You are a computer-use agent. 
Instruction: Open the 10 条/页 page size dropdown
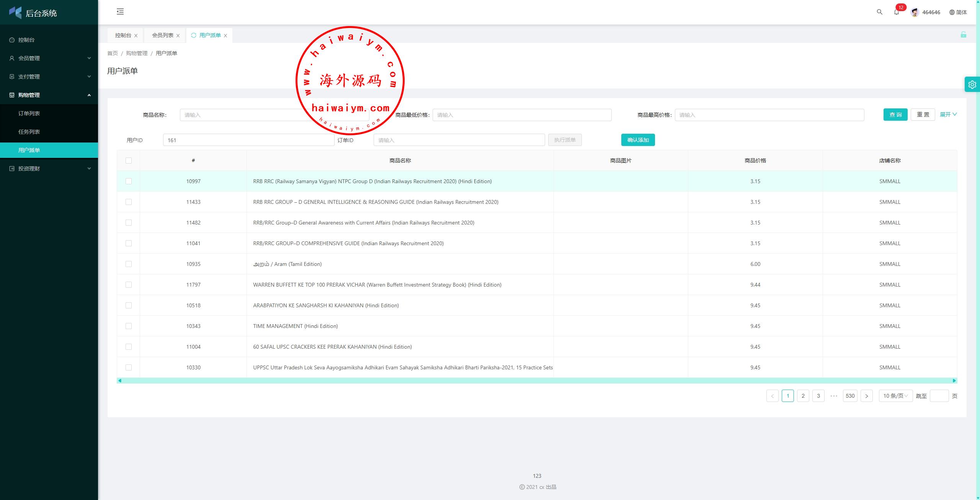(x=895, y=396)
